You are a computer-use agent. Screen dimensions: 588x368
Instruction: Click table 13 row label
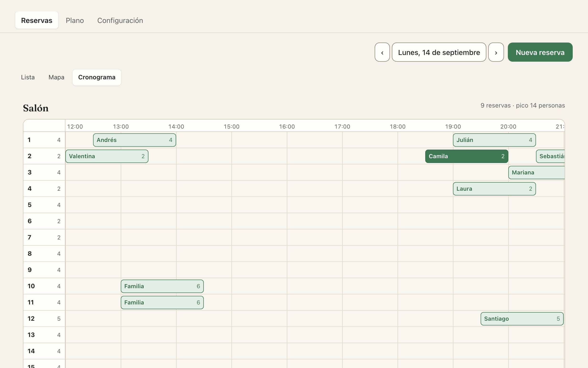pyautogui.click(x=44, y=335)
